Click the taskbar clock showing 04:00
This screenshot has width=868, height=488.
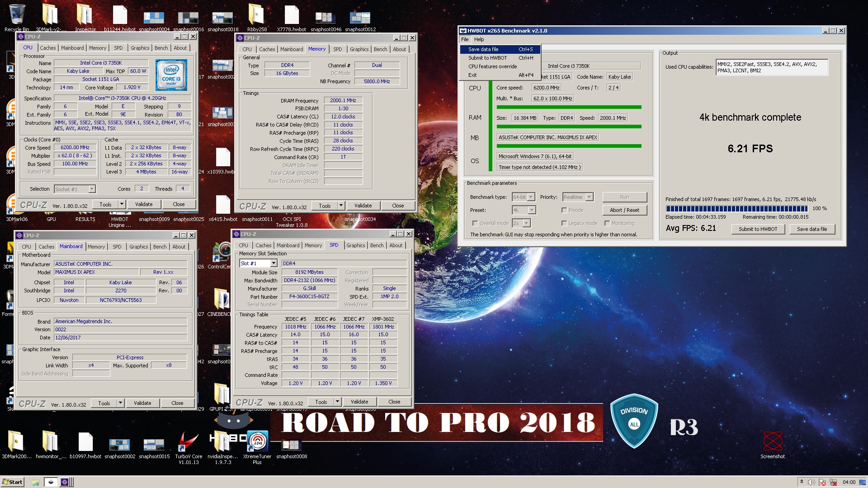pos(849,482)
